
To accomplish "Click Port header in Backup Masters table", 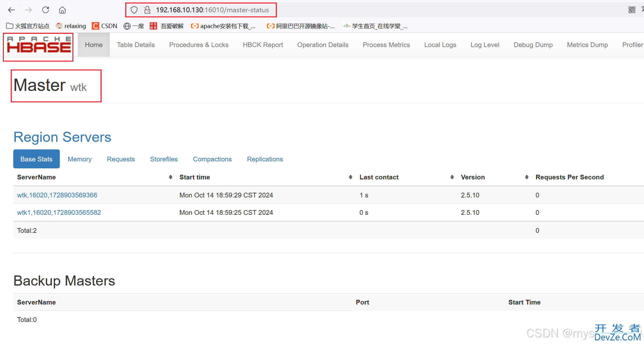I will tap(362, 302).
